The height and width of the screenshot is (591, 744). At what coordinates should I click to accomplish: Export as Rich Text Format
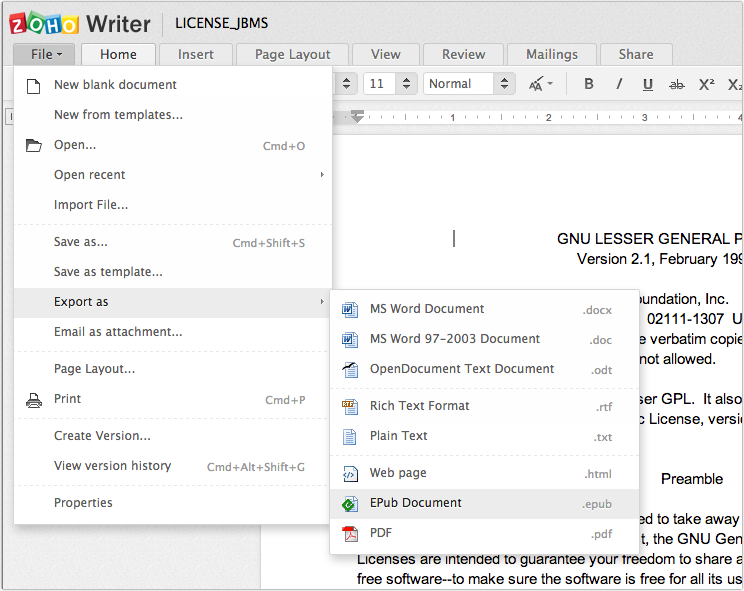[x=484, y=406]
